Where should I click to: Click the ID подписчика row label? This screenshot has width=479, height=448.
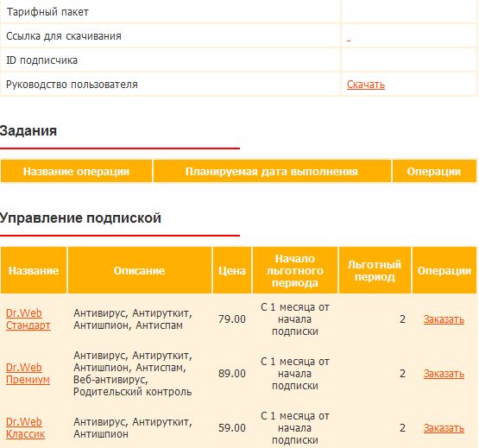click(41, 60)
